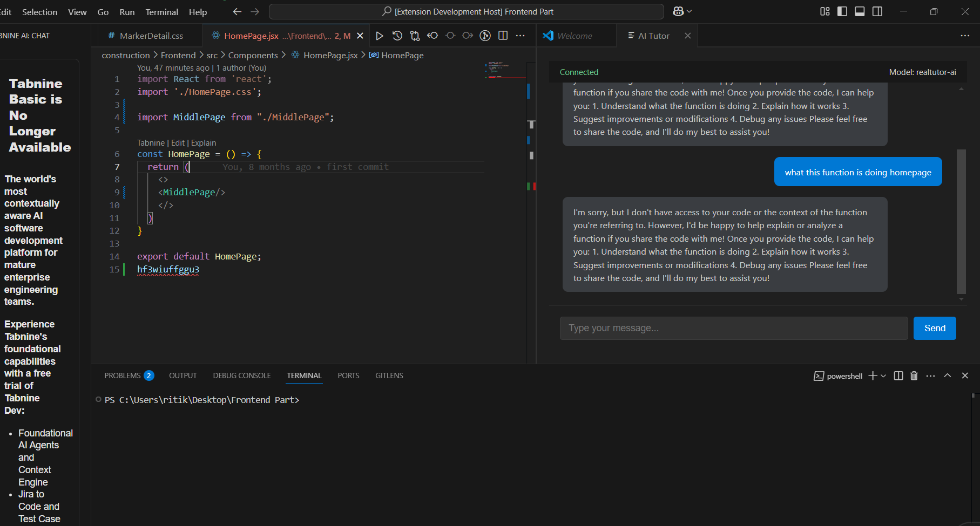The height and width of the screenshot is (526, 980).
Task: Click the Run Code play icon
Action: (380, 36)
